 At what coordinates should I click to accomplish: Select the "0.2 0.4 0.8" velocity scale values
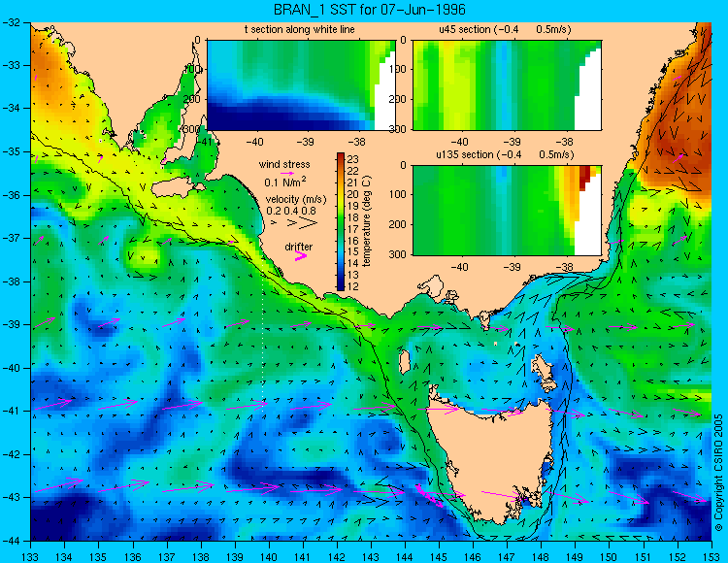(x=290, y=211)
